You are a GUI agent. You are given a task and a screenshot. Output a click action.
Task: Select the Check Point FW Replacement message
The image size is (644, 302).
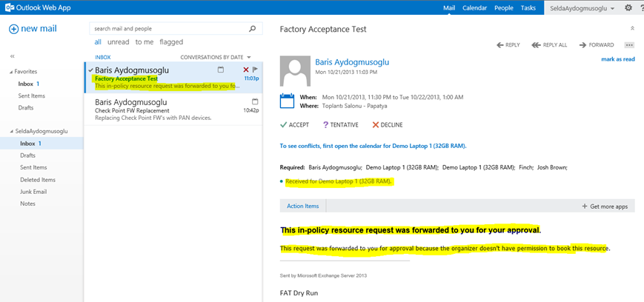tap(173, 110)
